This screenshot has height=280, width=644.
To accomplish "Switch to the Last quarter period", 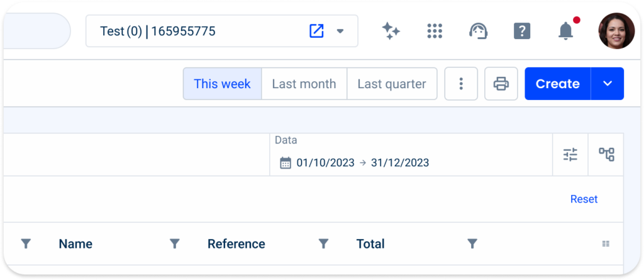I will [x=392, y=84].
